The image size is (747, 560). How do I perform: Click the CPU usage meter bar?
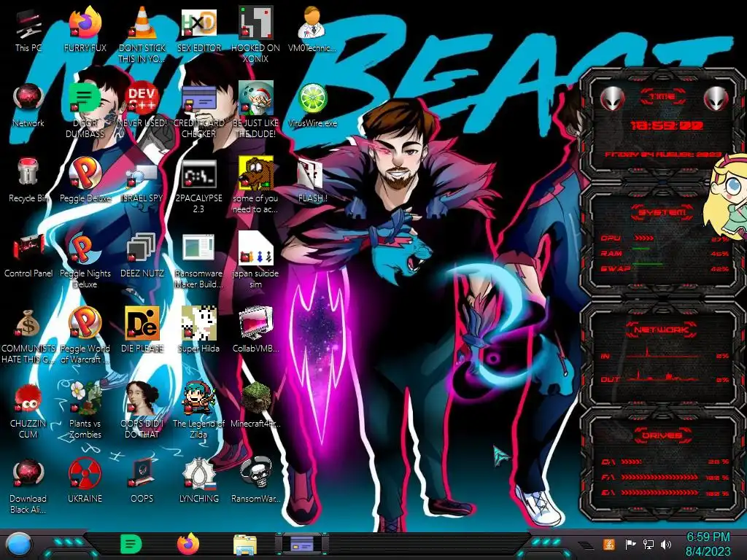[x=644, y=238]
